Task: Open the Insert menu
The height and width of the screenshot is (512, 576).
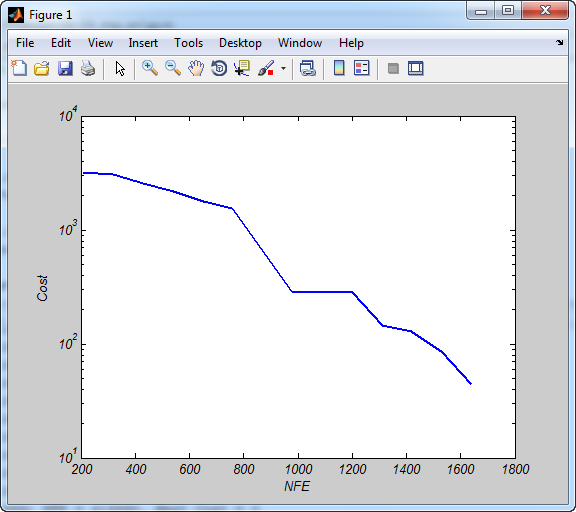Action: (143, 43)
